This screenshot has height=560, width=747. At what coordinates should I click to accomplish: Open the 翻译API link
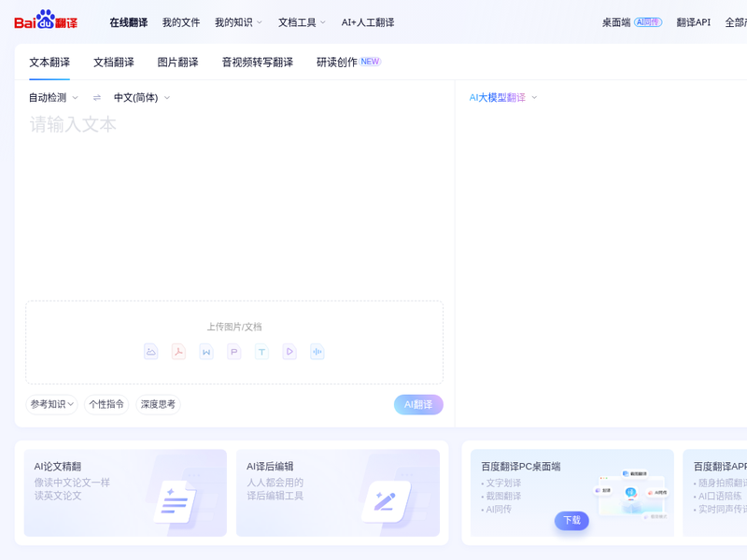[x=693, y=22]
